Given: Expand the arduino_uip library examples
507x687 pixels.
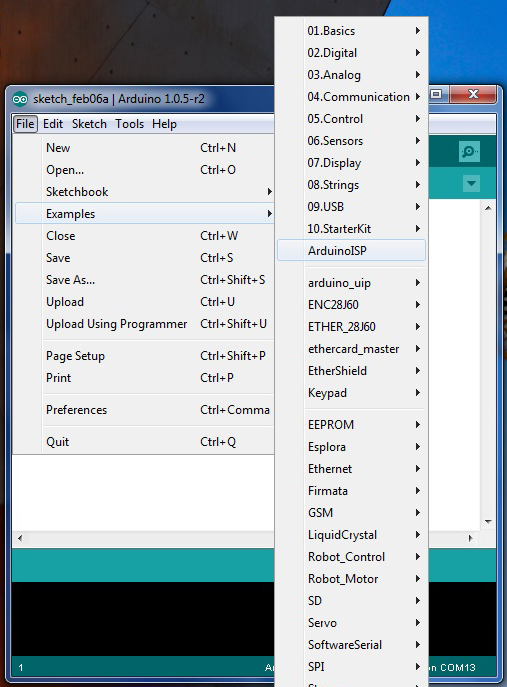Looking at the screenshot, I should tap(351, 283).
